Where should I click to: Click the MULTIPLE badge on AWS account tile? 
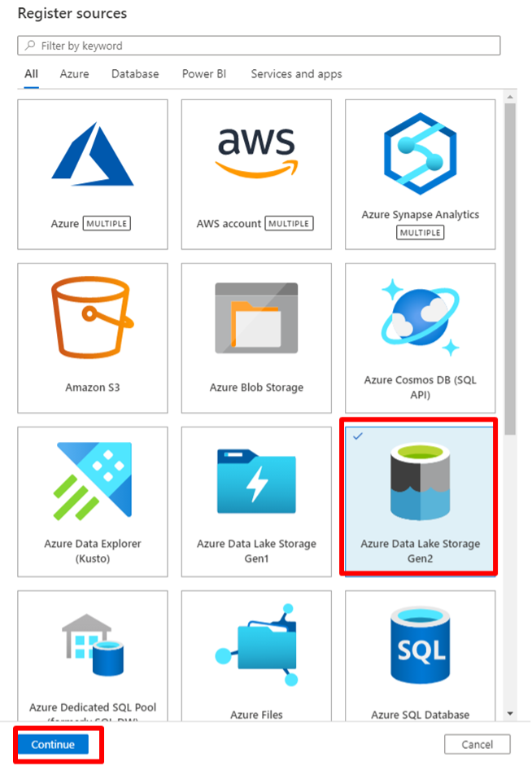[289, 223]
